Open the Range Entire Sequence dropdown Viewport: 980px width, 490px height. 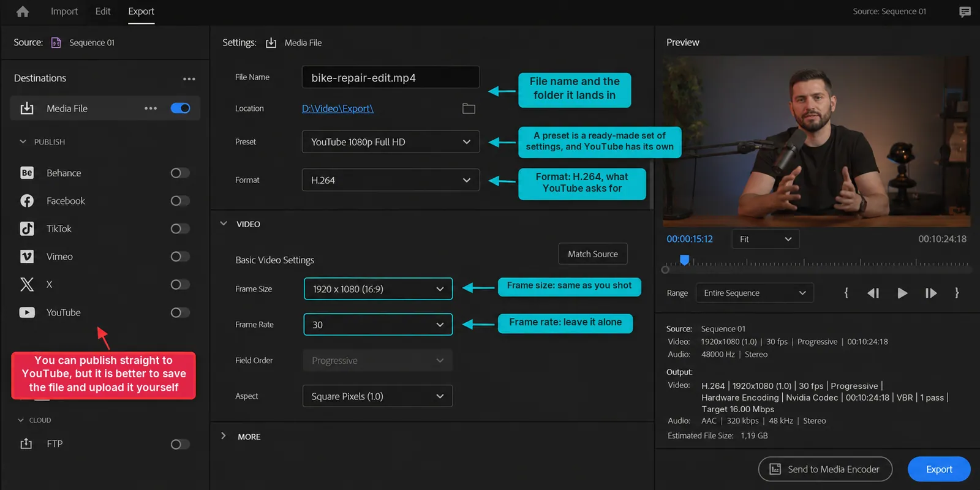pyautogui.click(x=755, y=293)
